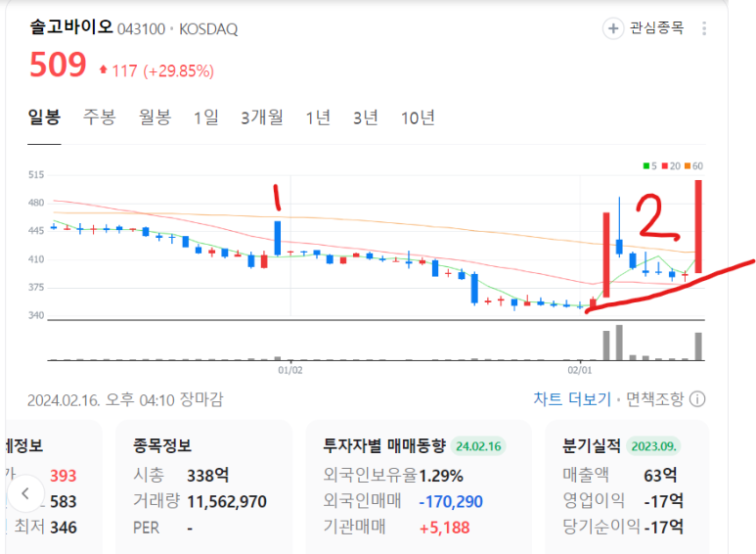The width and height of the screenshot is (756, 554).
Task: Click the red value 393 in left card
Action: (64, 476)
